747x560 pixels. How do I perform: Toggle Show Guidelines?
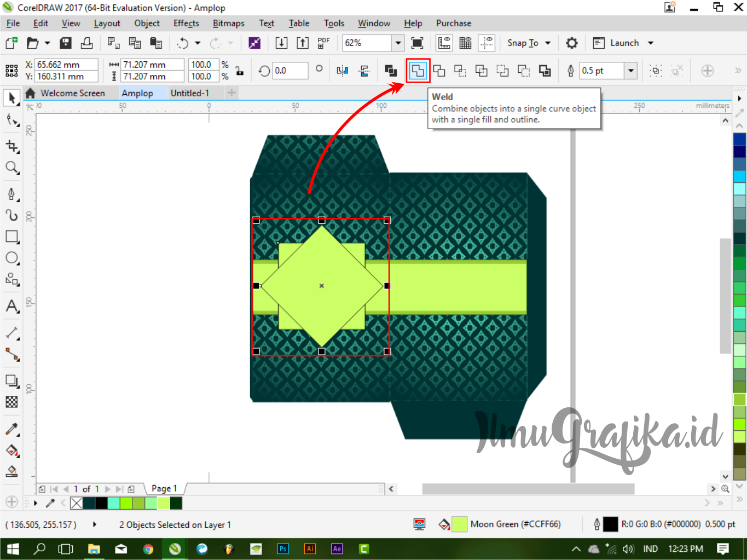tap(487, 43)
